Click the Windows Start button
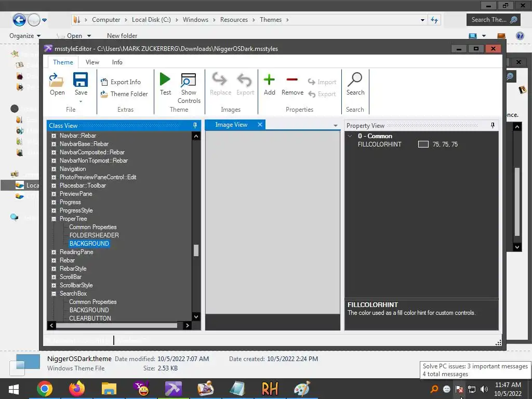 click(x=14, y=389)
